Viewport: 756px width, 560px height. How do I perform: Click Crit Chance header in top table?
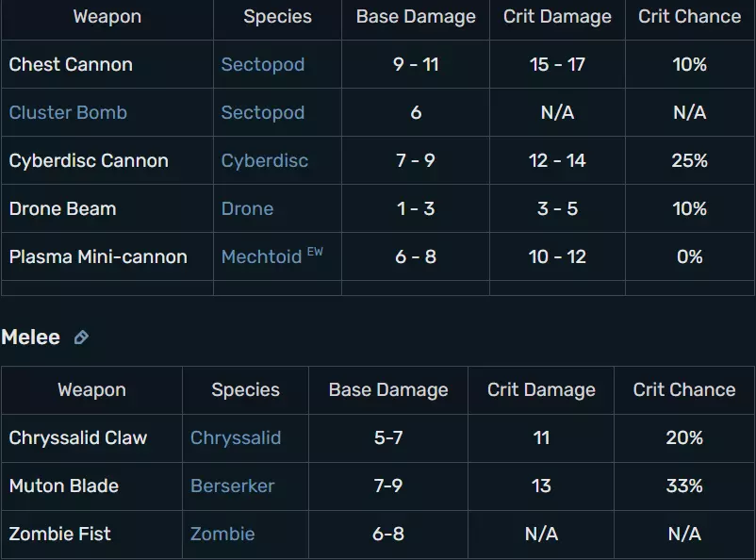click(x=689, y=17)
